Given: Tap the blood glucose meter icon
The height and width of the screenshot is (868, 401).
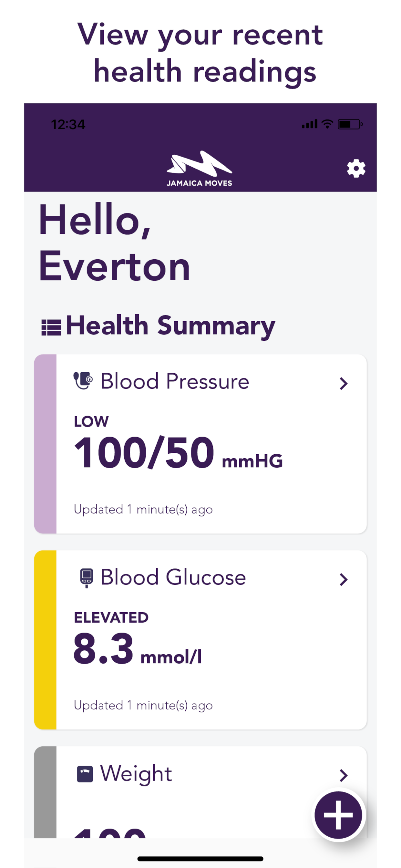Looking at the screenshot, I should 86,578.
